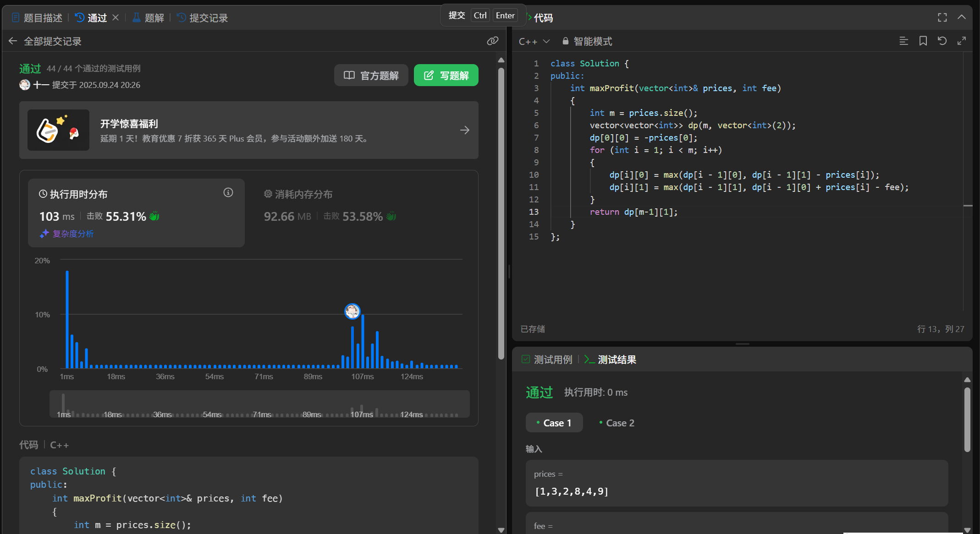Open runtime distribution info icon
The height and width of the screenshot is (534, 980).
228,193
